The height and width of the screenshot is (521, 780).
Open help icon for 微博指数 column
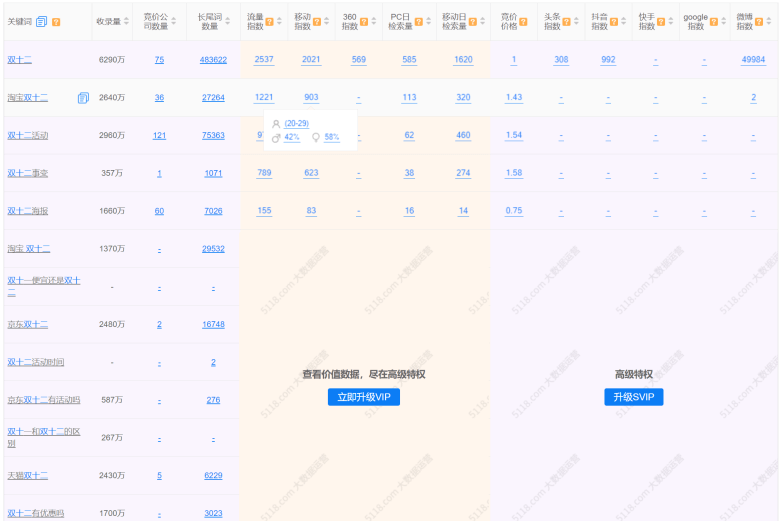coord(759,22)
